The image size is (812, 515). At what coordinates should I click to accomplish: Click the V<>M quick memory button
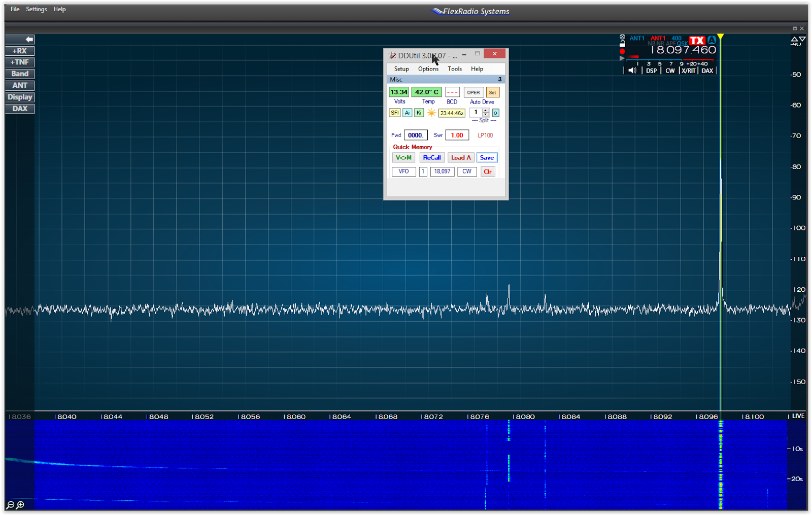pyautogui.click(x=404, y=158)
